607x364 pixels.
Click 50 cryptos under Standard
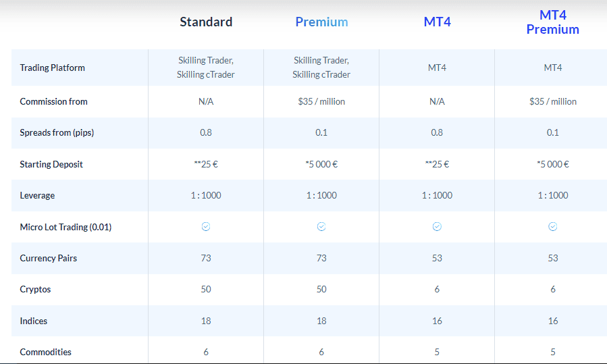click(206, 289)
